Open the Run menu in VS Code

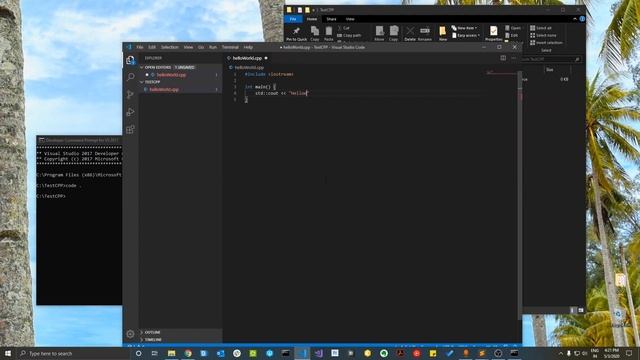(x=213, y=47)
